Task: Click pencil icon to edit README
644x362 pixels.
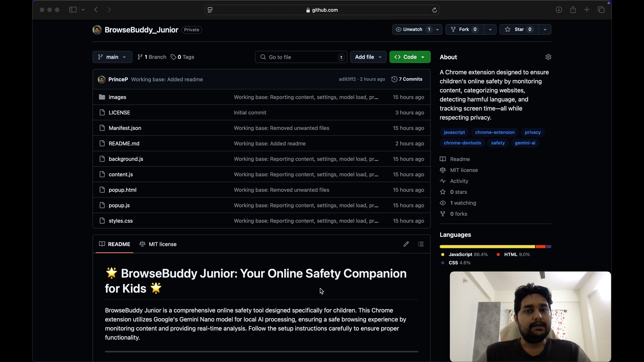Action: 406,244
